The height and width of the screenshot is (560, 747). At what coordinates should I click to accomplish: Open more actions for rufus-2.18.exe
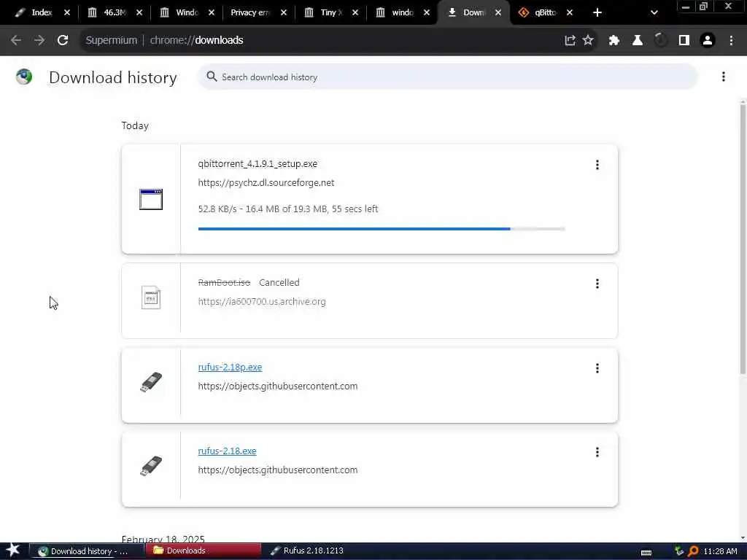[x=597, y=452]
